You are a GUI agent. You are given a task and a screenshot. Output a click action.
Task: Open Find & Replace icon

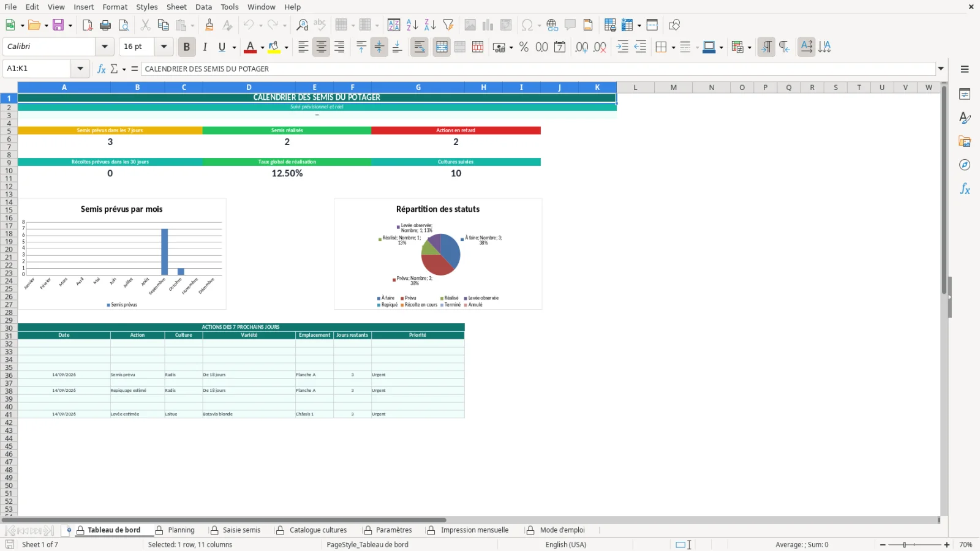pos(302,25)
